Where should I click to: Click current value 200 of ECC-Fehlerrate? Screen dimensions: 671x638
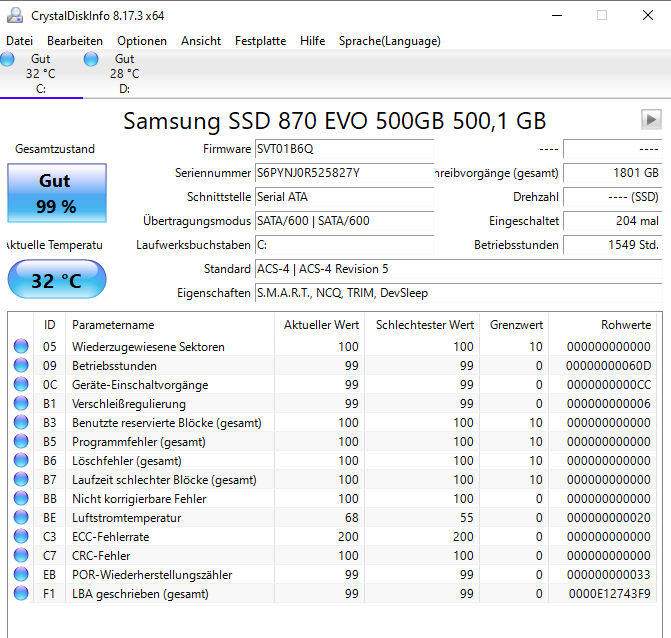pyautogui.click(x=348, y=537)
